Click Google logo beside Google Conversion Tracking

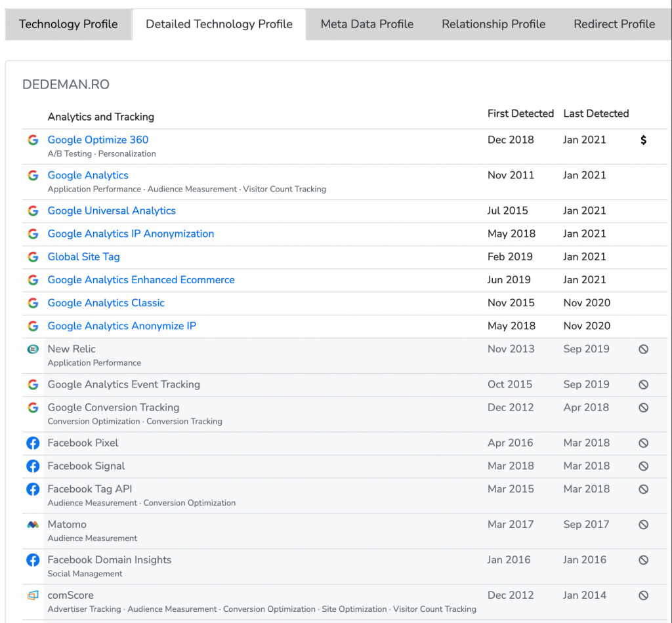pyautogui.click(x=33, y=408)
